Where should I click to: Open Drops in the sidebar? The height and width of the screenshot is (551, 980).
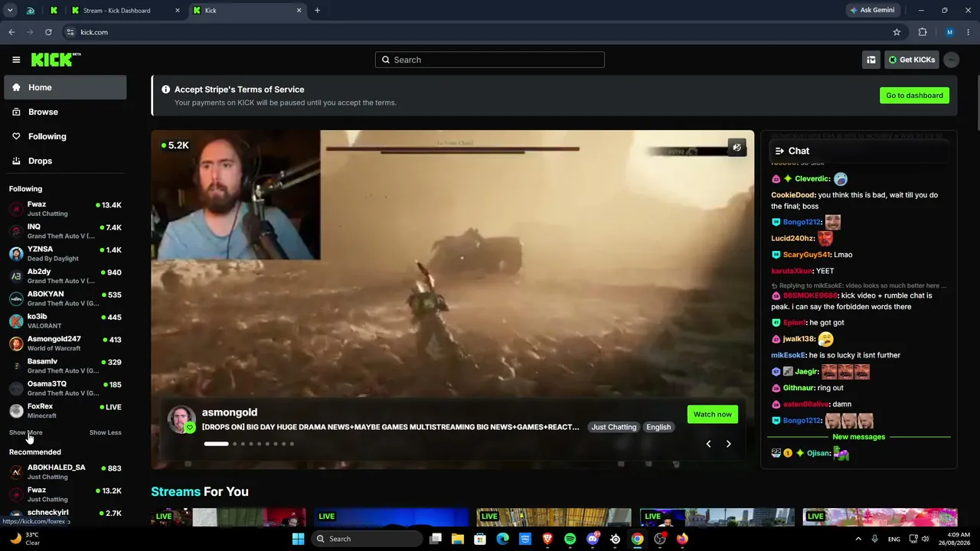click(65, 161)
